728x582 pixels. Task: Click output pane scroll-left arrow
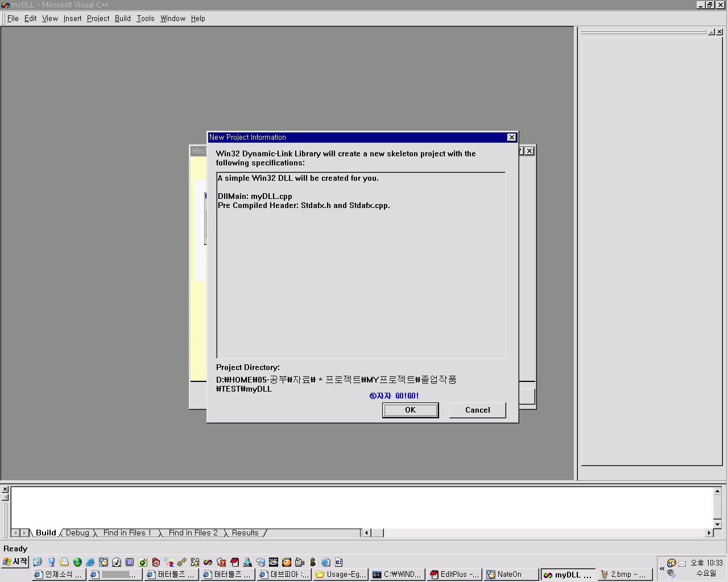point(367,533)
